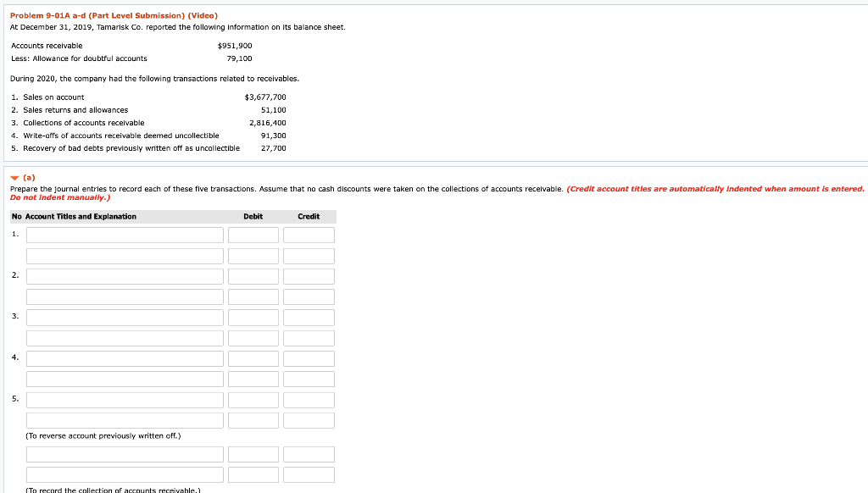Select the first account title field for entry 2

click(x=125, y=276)
